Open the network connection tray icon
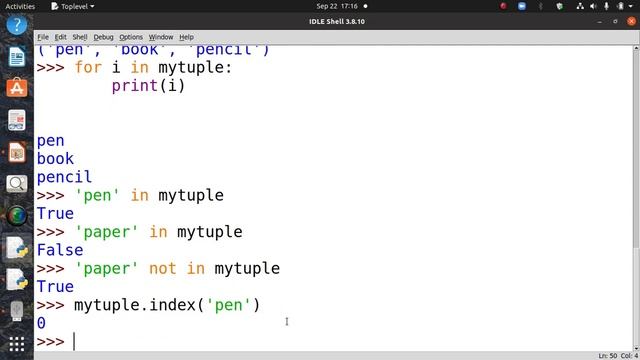Screen dimensions: 640x360 580,6
